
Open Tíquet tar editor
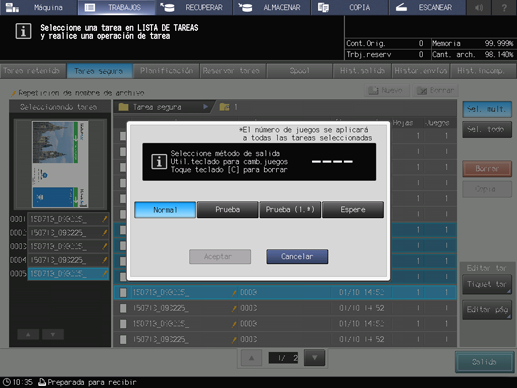487,285
